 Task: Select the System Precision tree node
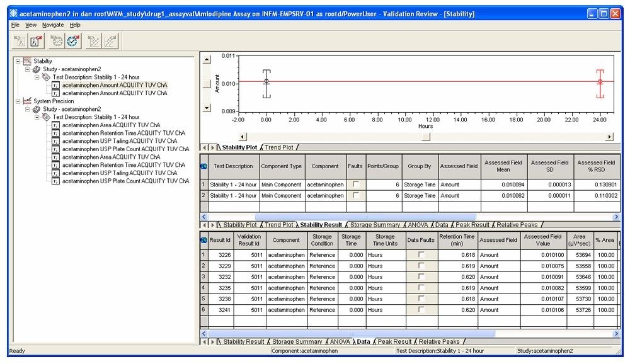point(54,101)
